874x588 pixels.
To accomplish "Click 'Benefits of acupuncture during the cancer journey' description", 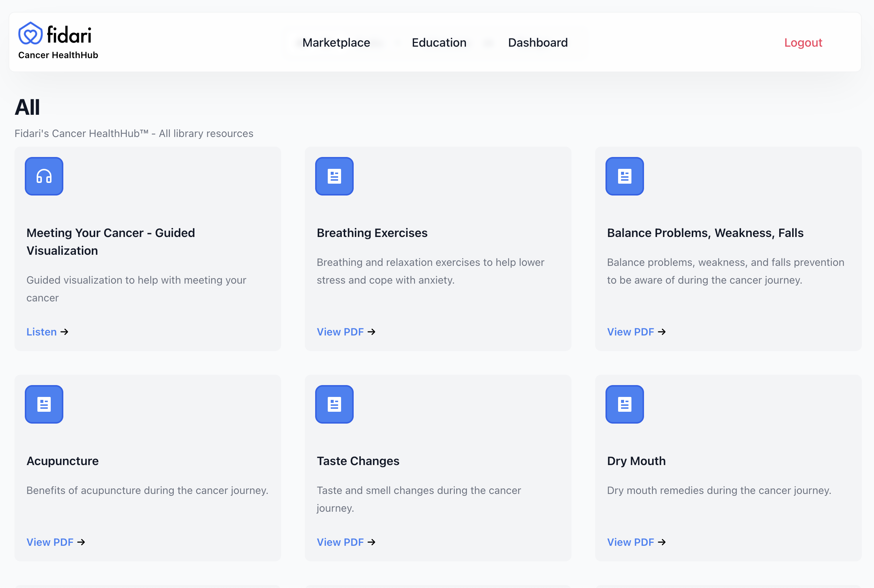I will (147, 491).
